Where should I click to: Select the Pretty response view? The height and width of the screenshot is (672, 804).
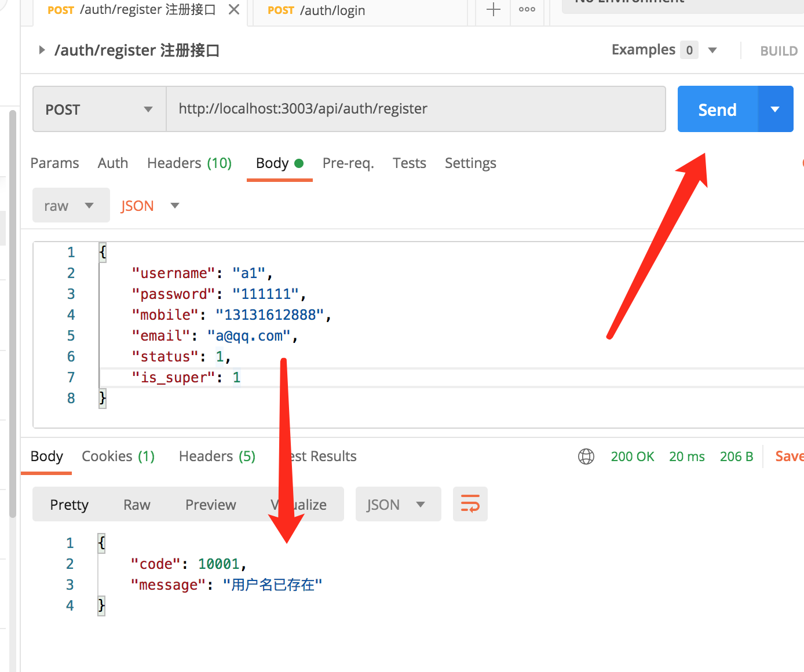pos(70,505)
